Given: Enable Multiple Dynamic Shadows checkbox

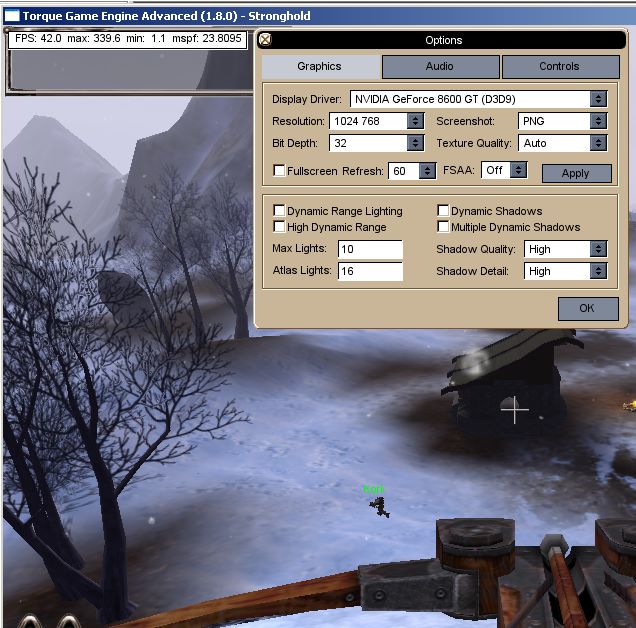Looking at the screenshot, I should point(443,226).
